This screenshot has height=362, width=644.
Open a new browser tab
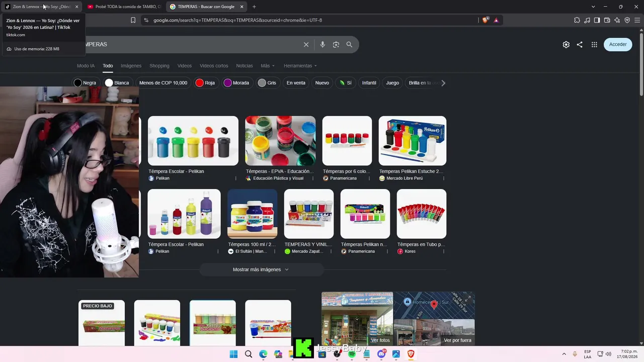[254, 7]
